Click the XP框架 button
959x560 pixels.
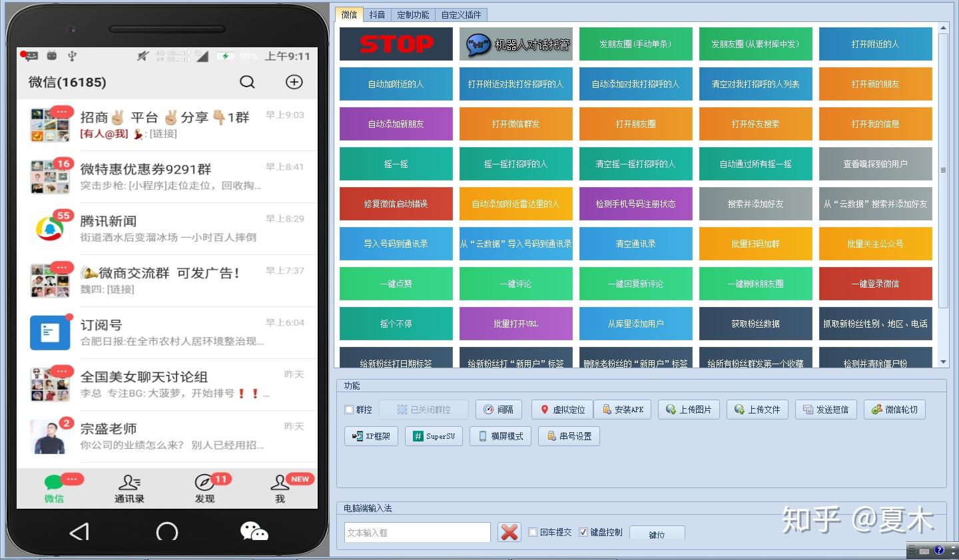[371, 436]
